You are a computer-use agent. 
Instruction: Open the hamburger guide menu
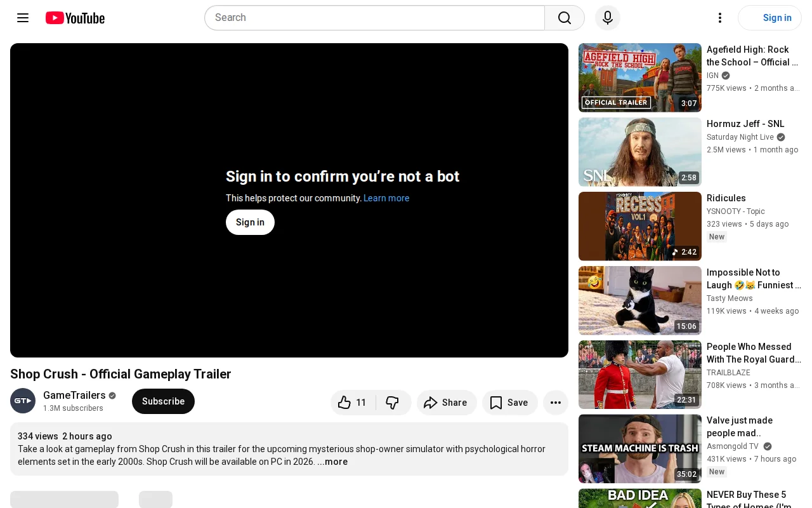click(23, 18)
